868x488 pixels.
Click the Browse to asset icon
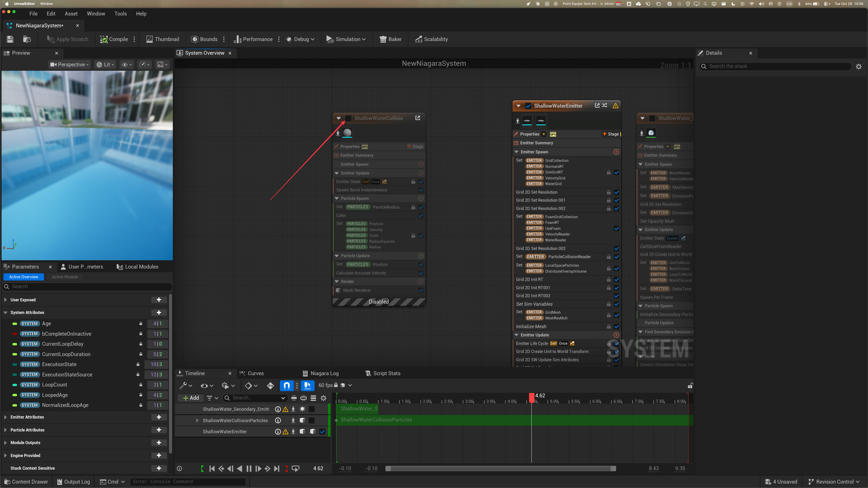coord(27,39)
